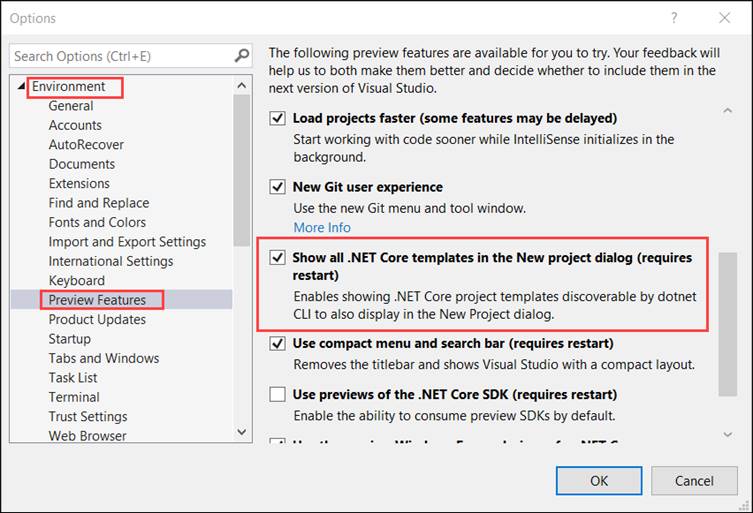
Task: Collapse the Environment tree node
Action: point(22,87)
